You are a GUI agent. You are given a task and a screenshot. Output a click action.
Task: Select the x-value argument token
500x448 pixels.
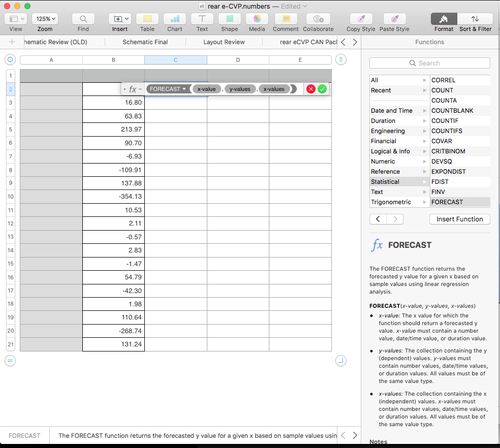pos(206,89)
